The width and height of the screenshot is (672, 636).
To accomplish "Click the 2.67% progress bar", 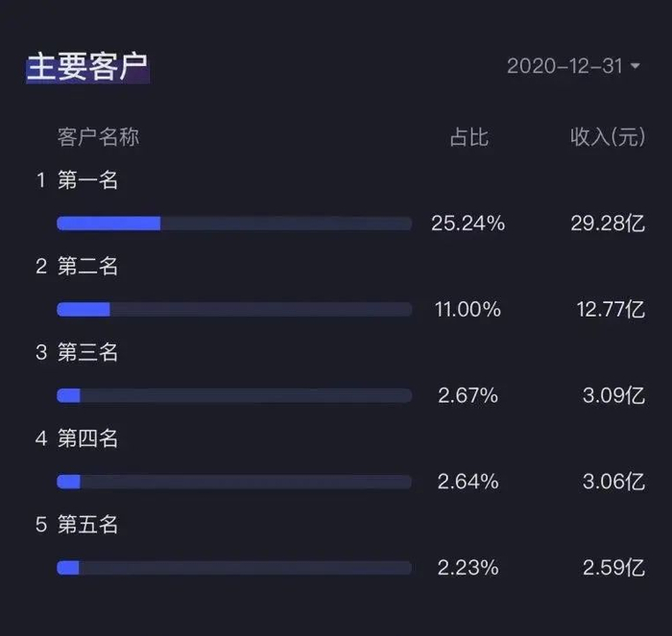I will click(x=234, y=396).
